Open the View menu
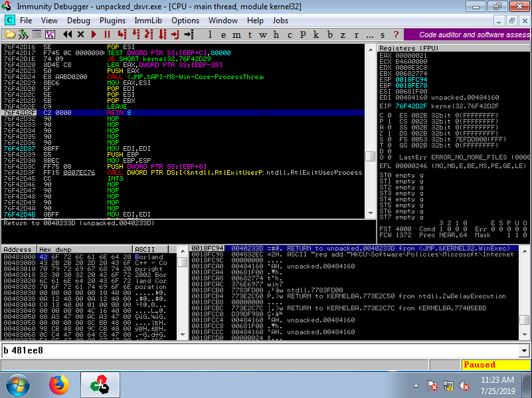 tap(50, 21)
